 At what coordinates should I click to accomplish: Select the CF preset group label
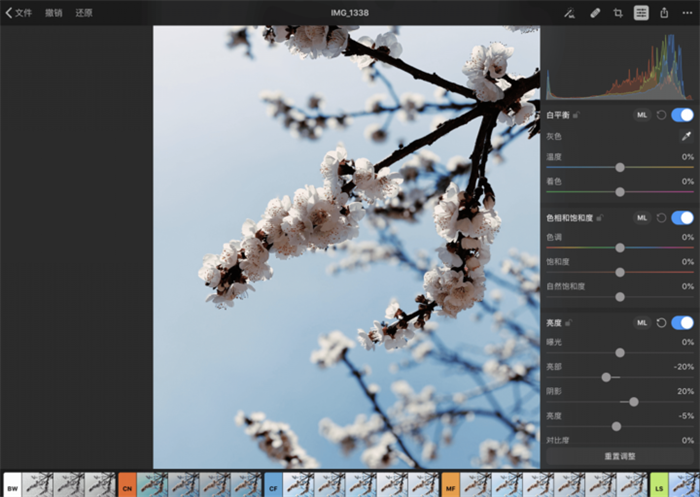tap(273, 486)
